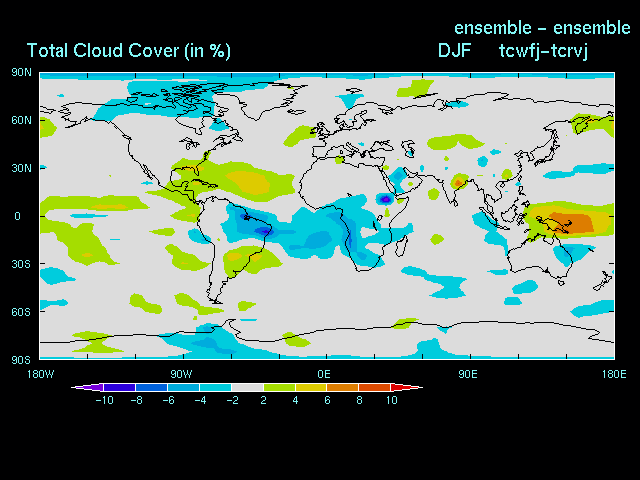Click the 0E longitude axis label

click(324, 374)
